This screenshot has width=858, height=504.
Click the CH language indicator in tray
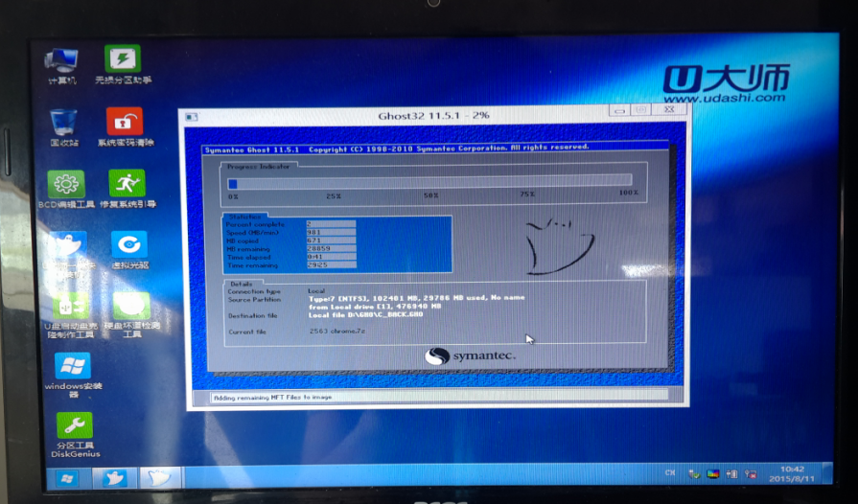click(671, 474)
